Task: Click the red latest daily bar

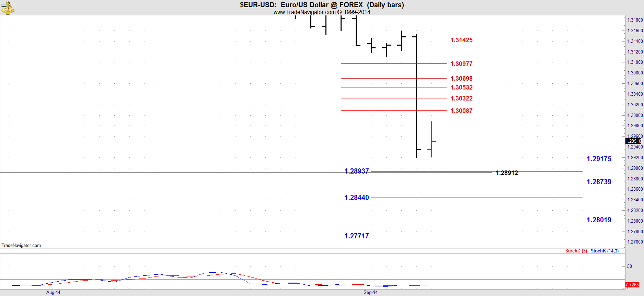Action: 432,139
